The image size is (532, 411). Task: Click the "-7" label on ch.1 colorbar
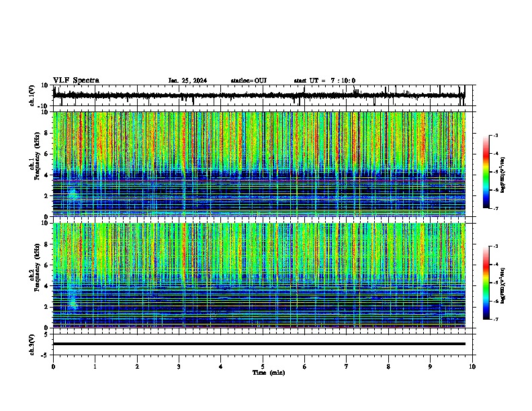(x=495, y=208)
